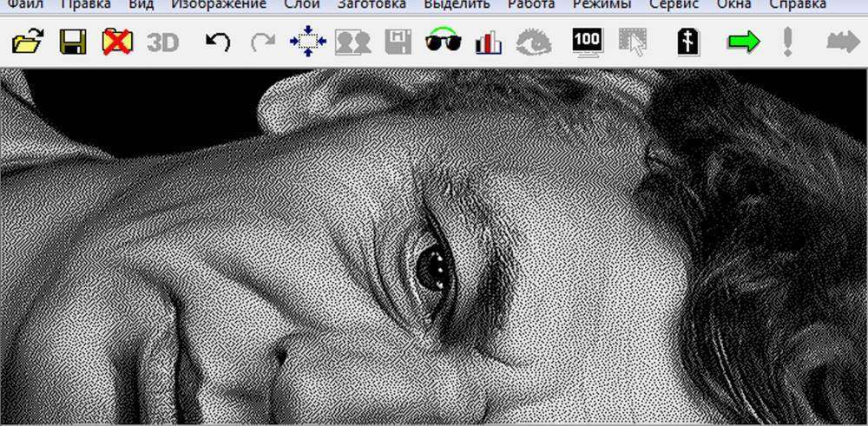Click the grey two-people portrait icon
This screenshot has height=426, width=868.
tap(352, 42)
